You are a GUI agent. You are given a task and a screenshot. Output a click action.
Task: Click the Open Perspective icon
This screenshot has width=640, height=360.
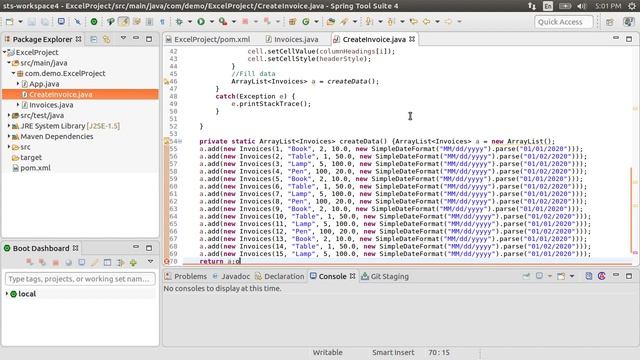[610, 22]
